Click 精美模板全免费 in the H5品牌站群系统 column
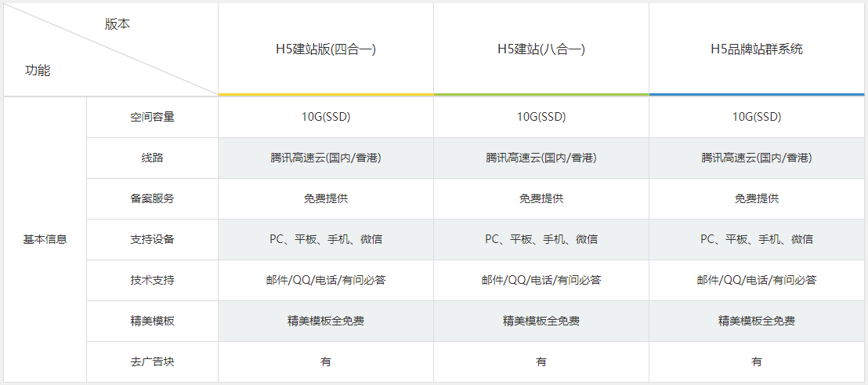Image resolution: width=868 pixels, height=385 pixels. (757, 321)
